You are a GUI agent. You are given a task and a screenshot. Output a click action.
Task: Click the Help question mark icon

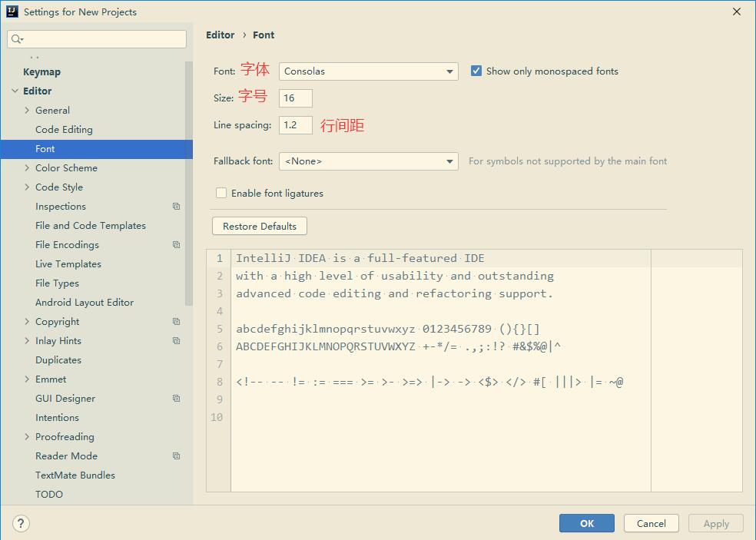tap(21, 523)
